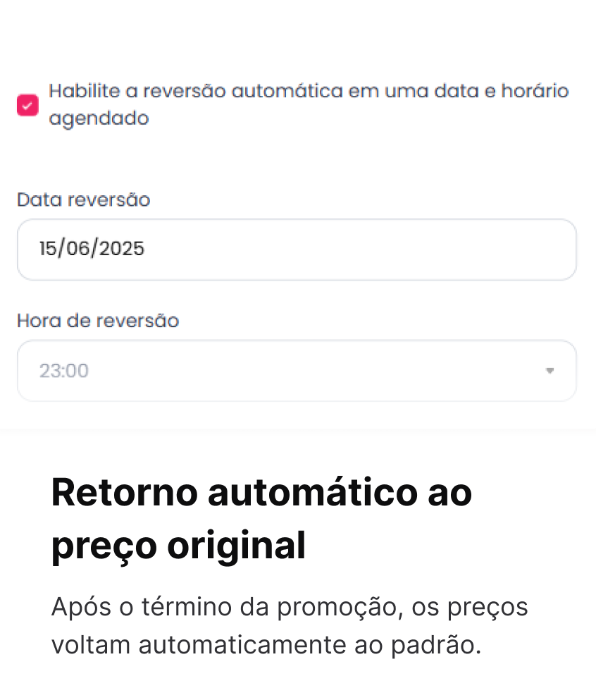Click the word "agendado" in checkbox label
The image size is (596, 700).
[99, 118]
